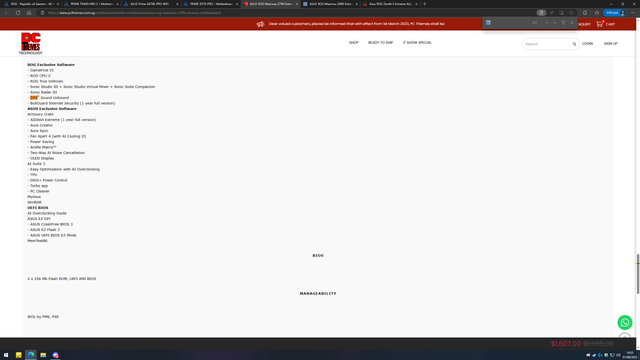Reload the page with the refresh icon
The image size is (640, 360).
coord(18,13)
